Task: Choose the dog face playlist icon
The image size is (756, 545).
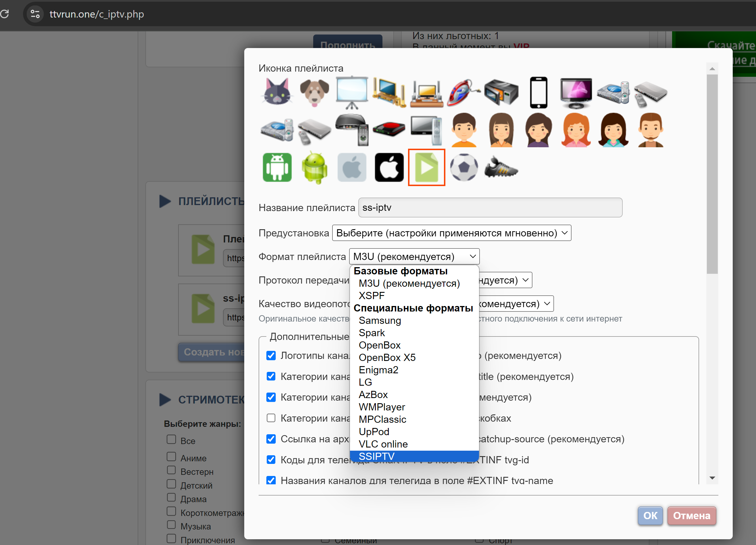Action: (x=314, y=92)
